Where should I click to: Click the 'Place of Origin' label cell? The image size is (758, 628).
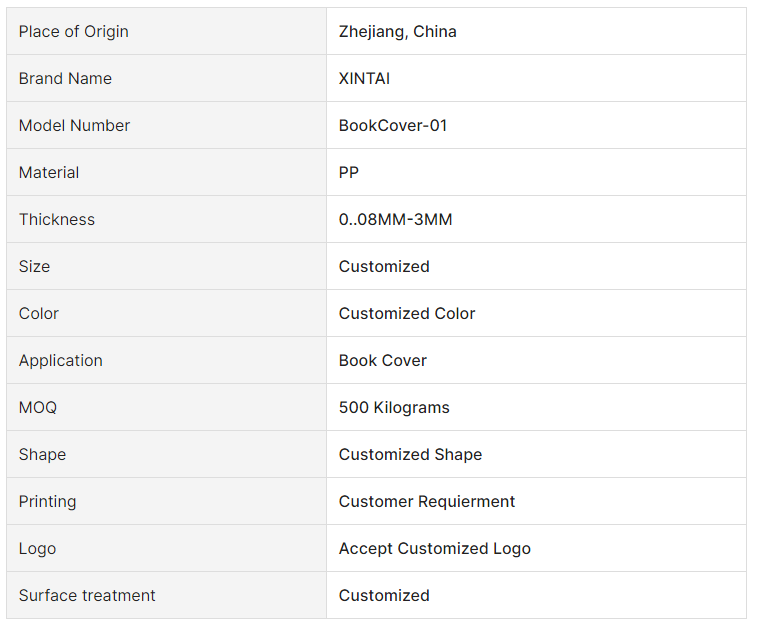73,31
